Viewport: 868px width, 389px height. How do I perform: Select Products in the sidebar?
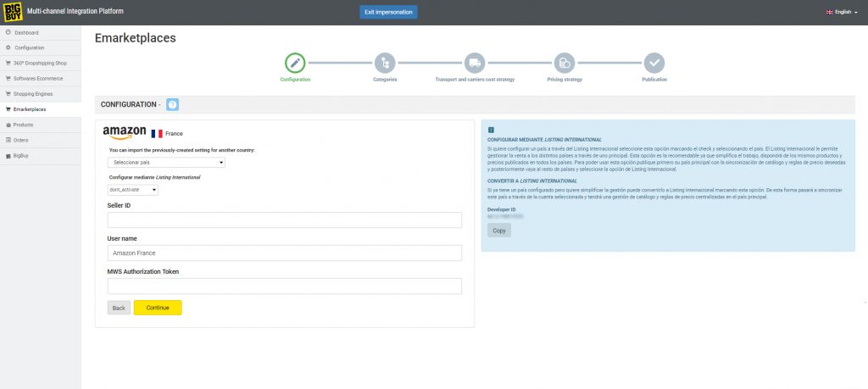pyautogui.click(x=24, y=125)
